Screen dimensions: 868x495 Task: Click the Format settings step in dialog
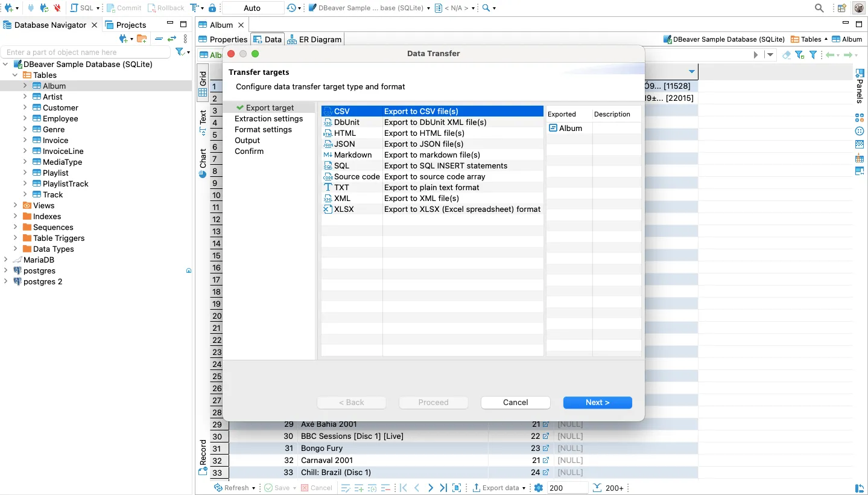coord(263,129)
